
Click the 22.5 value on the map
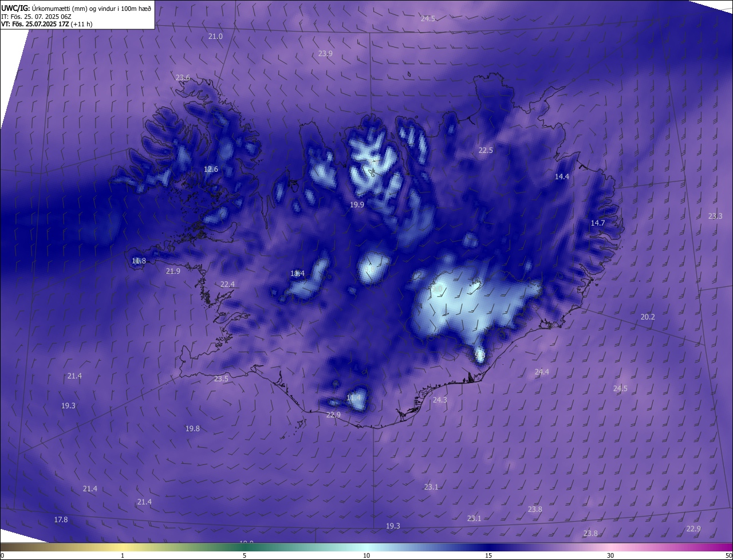(x=486, y=150)
